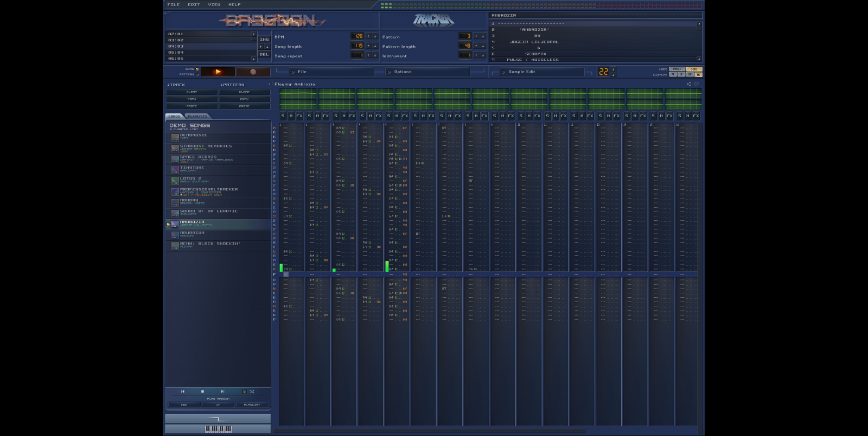Switch to the Playlists tab

tap(197, 116)
